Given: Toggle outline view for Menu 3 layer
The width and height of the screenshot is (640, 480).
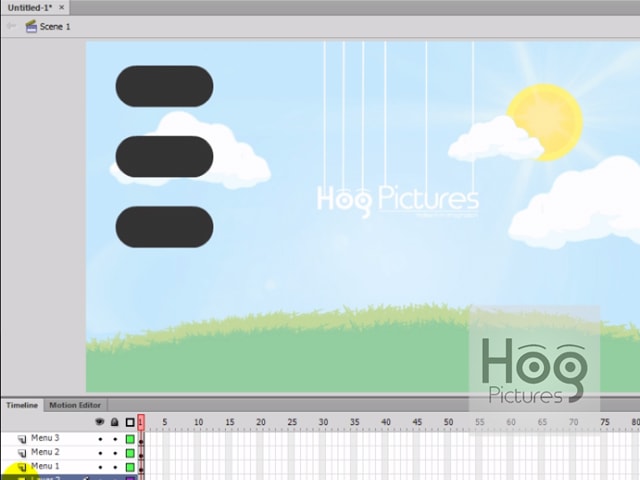Looking at the screenshot, I should pos(130,439).
